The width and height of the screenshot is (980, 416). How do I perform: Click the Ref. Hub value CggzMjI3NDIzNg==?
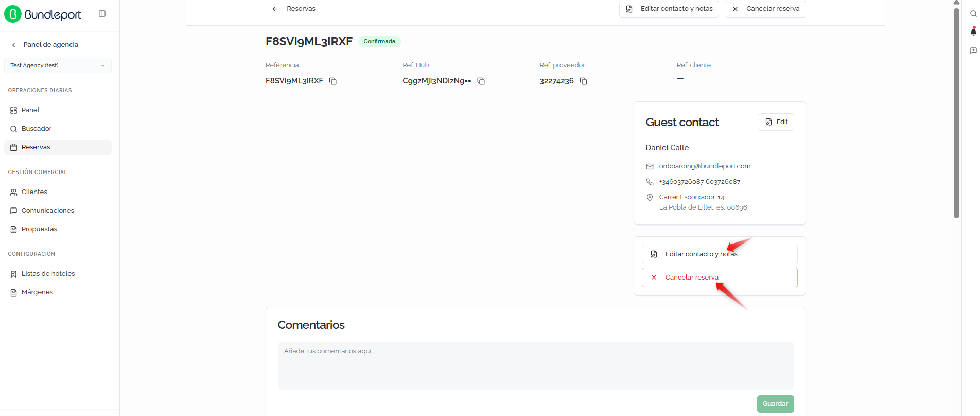pos(436,81)
